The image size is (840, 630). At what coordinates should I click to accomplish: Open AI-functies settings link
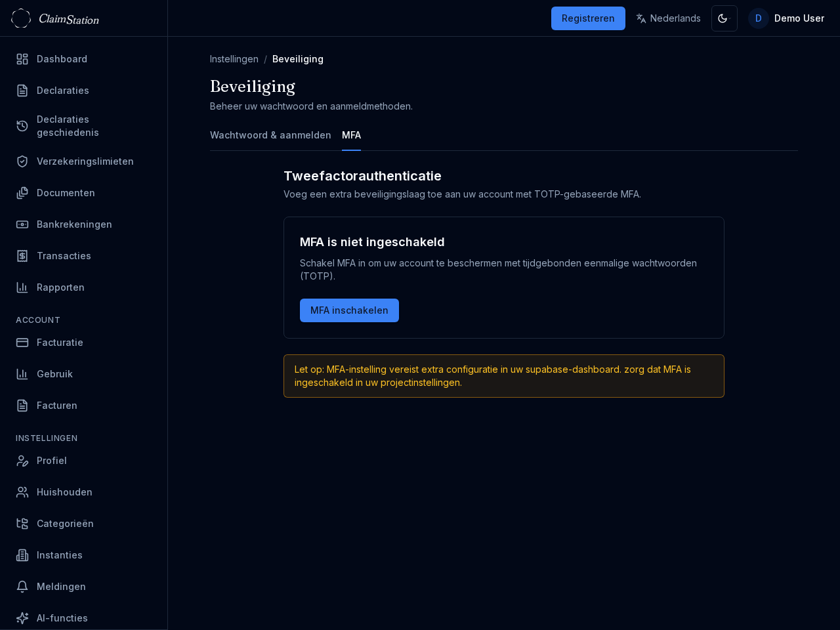83,618
